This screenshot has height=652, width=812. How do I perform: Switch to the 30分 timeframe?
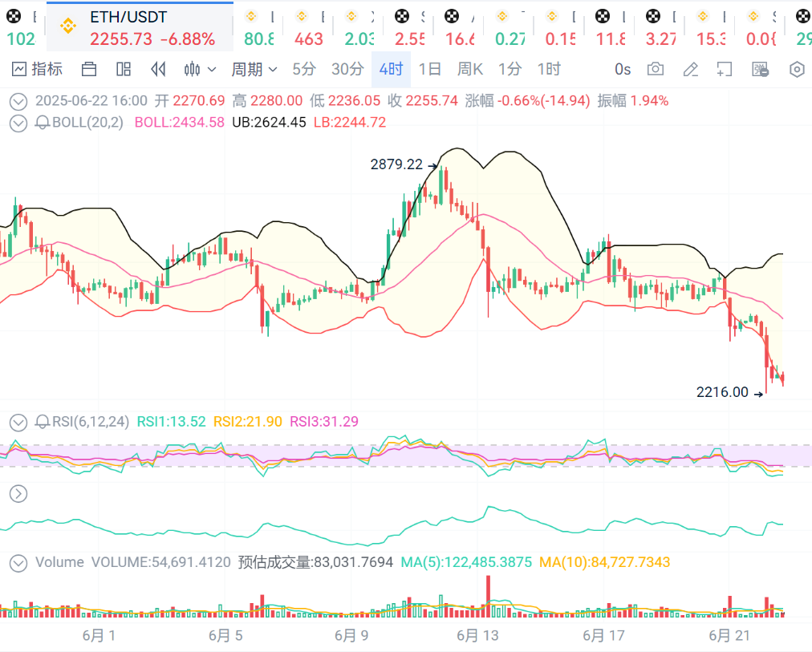click(347, 69)
